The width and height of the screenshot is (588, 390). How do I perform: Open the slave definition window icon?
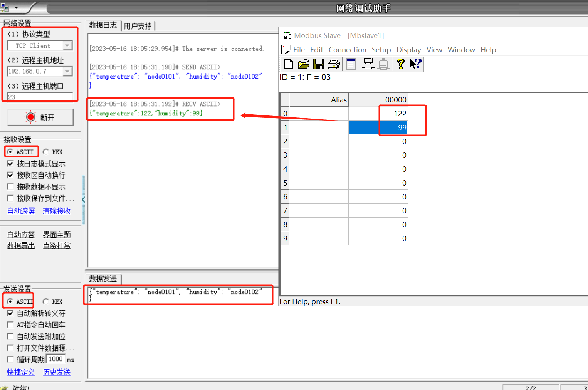click(x=351, y=64)
